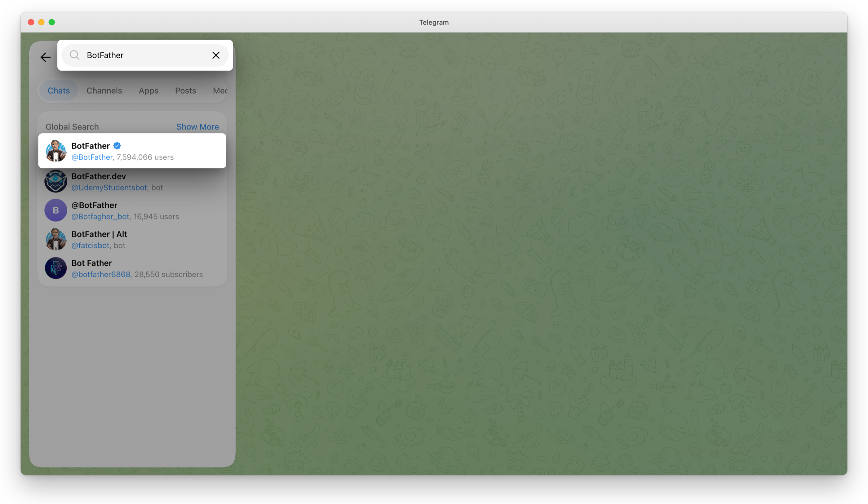Maximize Telegram with the green button
Screen dimensions: 868x504
click(x=52, y=22)
